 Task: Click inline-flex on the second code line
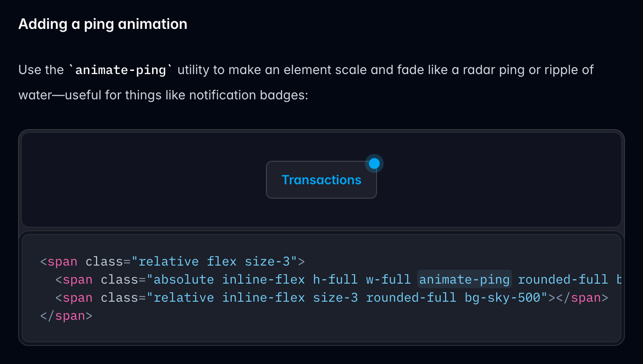263,280
